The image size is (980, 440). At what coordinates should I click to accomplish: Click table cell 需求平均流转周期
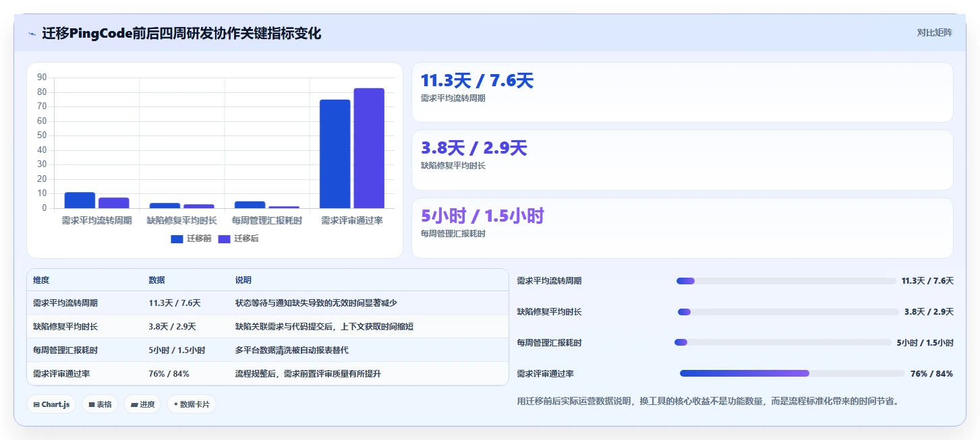[65, 303]
